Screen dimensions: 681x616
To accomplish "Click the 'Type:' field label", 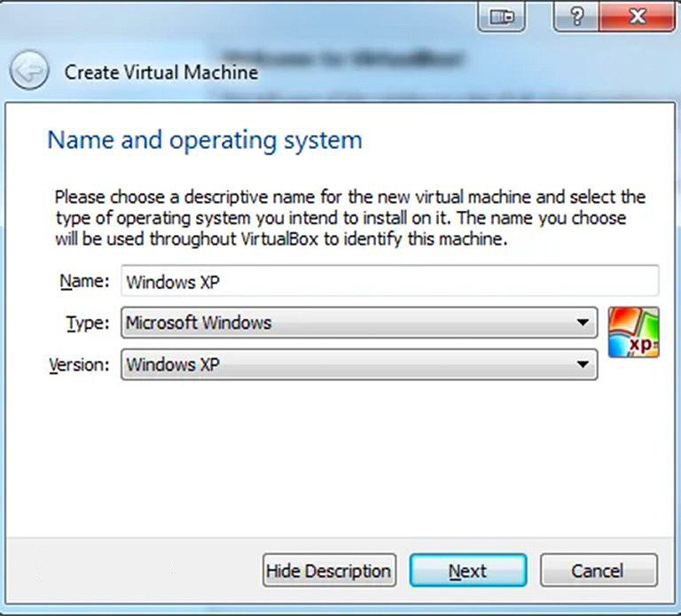I will coord(88,323).
